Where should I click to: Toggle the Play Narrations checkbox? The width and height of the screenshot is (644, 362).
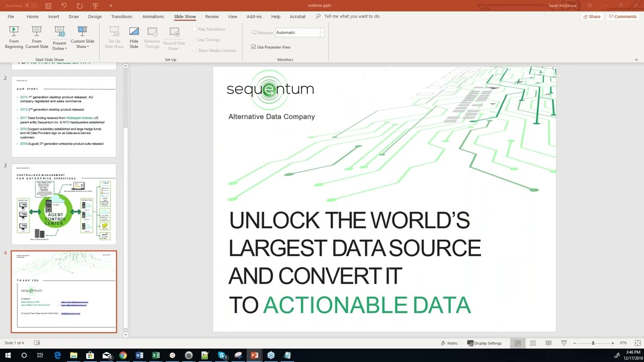[x=194, y=29]
